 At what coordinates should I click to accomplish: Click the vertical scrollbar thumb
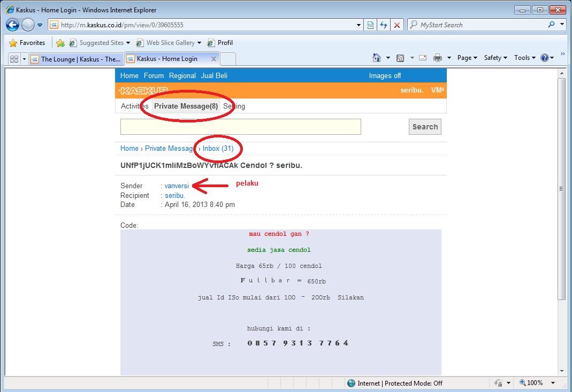562,189
